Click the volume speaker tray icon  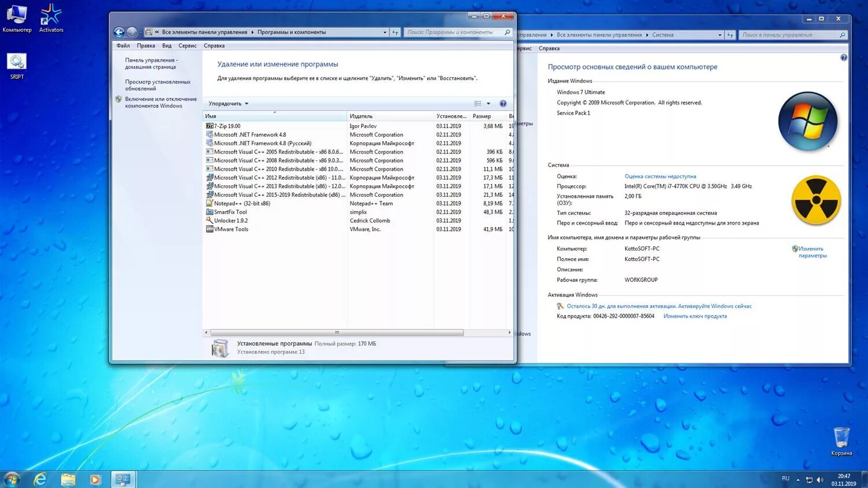[820, 480]
